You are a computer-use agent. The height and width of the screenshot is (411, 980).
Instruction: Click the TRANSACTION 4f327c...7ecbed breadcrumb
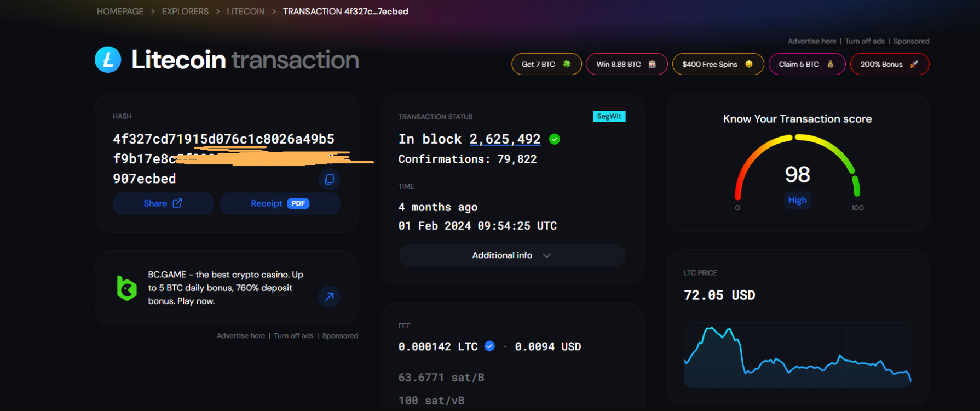(x=345, y=12)
